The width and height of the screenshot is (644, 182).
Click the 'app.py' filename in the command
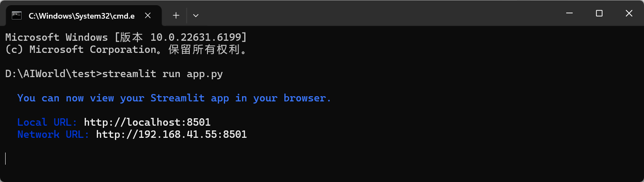(205, 74)
